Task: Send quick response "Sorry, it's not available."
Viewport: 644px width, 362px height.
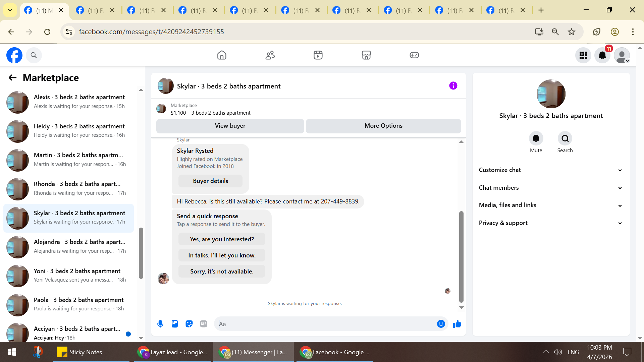Action: 222,271
